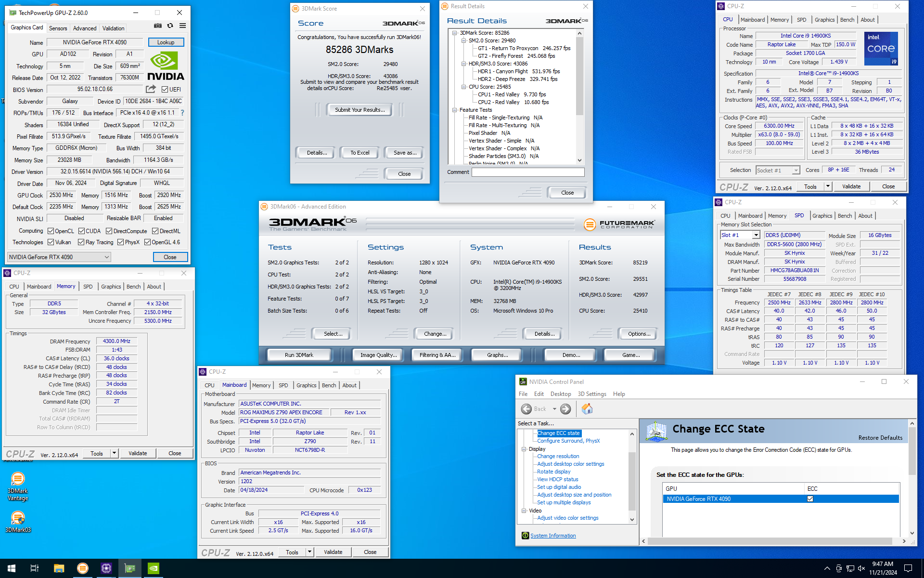Screen dimensions: 924x578
Task: Open Desktop menu in NVIDIA Control Panel
Action: click(x=561, y=394)
